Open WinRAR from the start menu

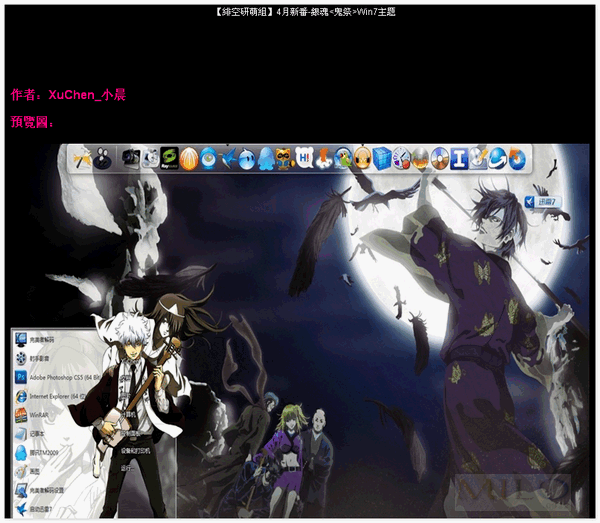[x=31, y=415]
